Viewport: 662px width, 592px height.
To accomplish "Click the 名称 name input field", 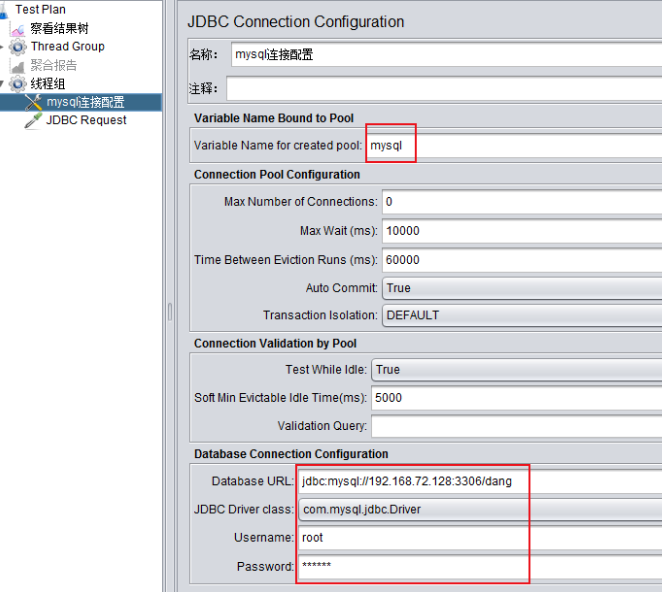I will coord(446,54).
